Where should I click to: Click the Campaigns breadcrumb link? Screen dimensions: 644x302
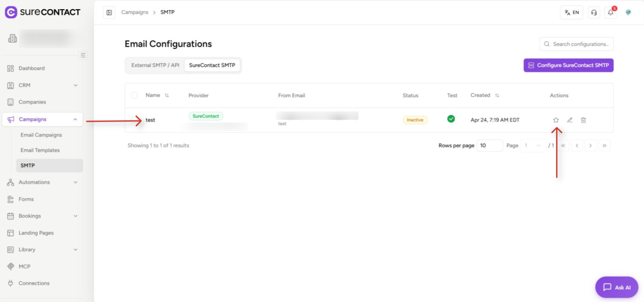(x=135, y=12)
